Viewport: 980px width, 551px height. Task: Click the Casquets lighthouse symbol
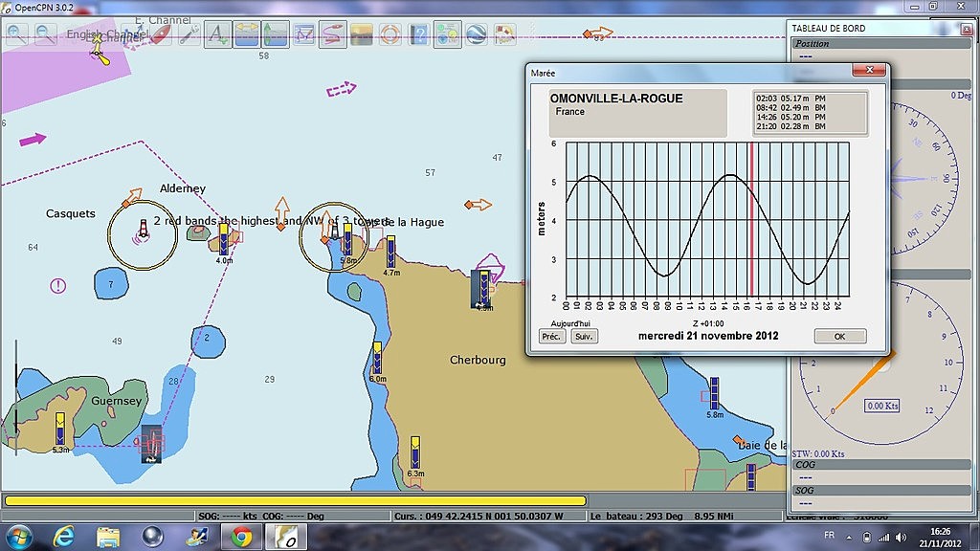coord(144,230)
